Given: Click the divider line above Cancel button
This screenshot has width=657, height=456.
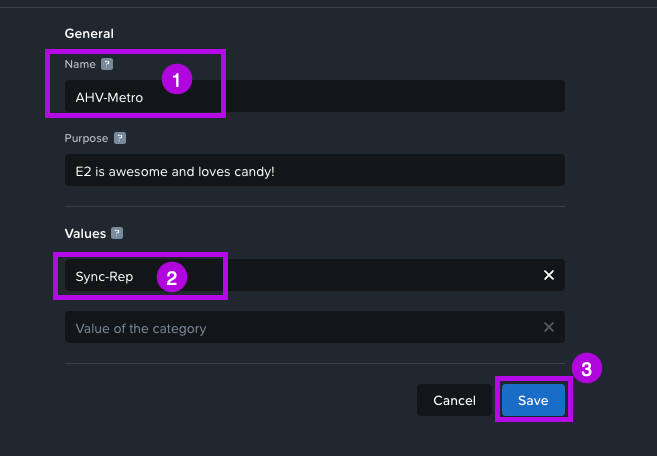Looking at the screenshot, I should coord(315,363).
